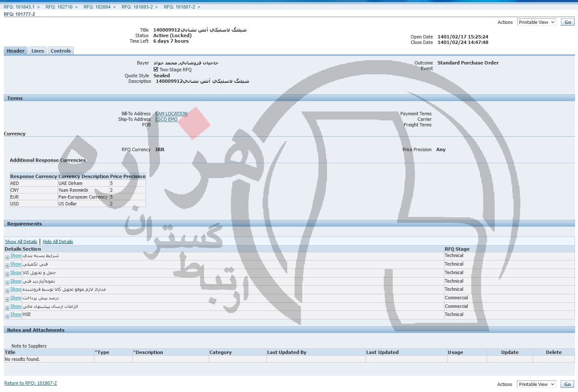Click the Time Left value 6 days 7 hours
This screenshot has height=392, width=578.
[x=171, y=41]
